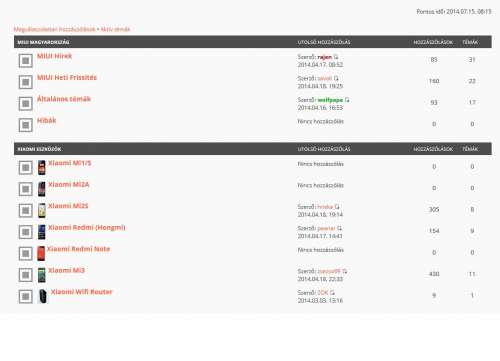Open the MIUI Hírek forum
This screenshot has width=500, height=361.
(x=54, y=56)
